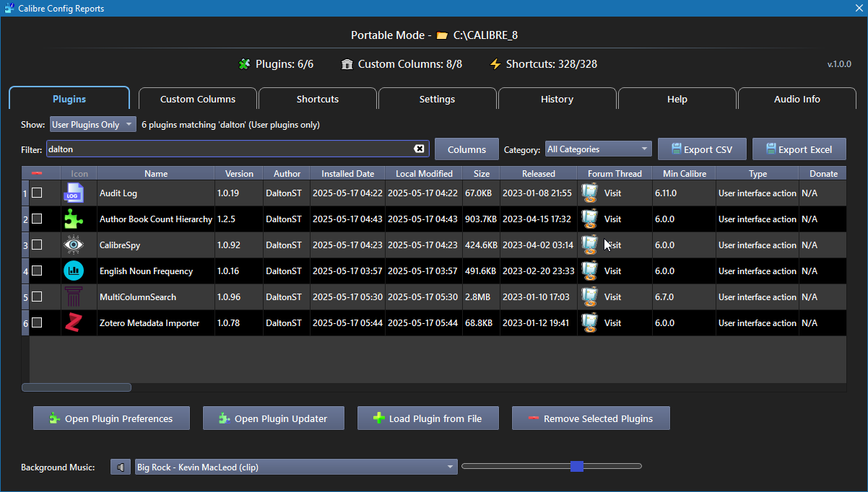This screenshot has height=492, width=868.
Task: Click Visit link in the Audit Log row
Action: 613,193
